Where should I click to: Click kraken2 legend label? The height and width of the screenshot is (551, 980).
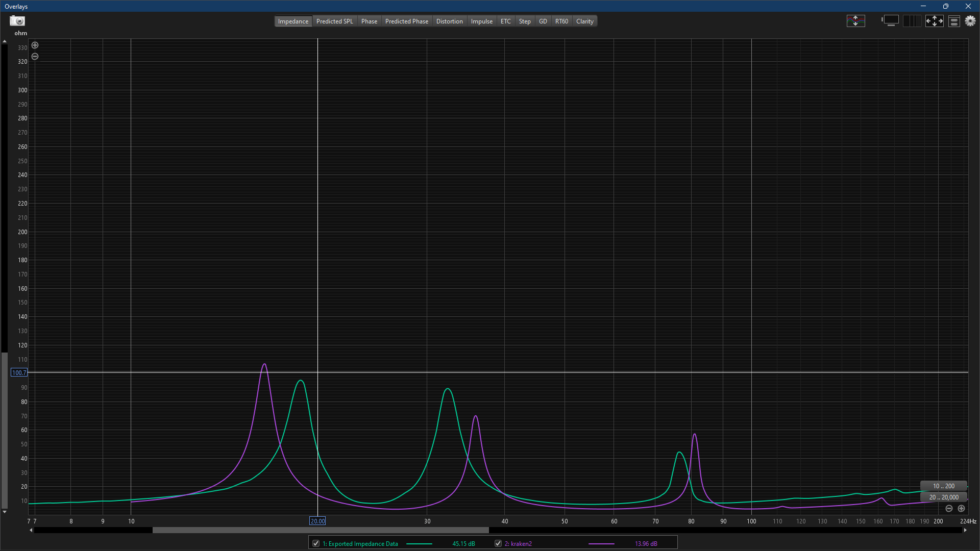coord(518,544)
